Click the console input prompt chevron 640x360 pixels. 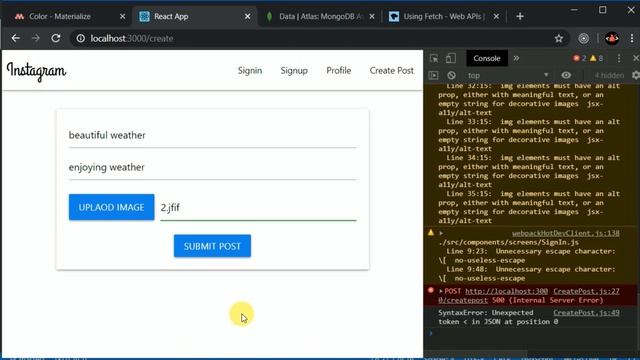click(x=431, y=333)
